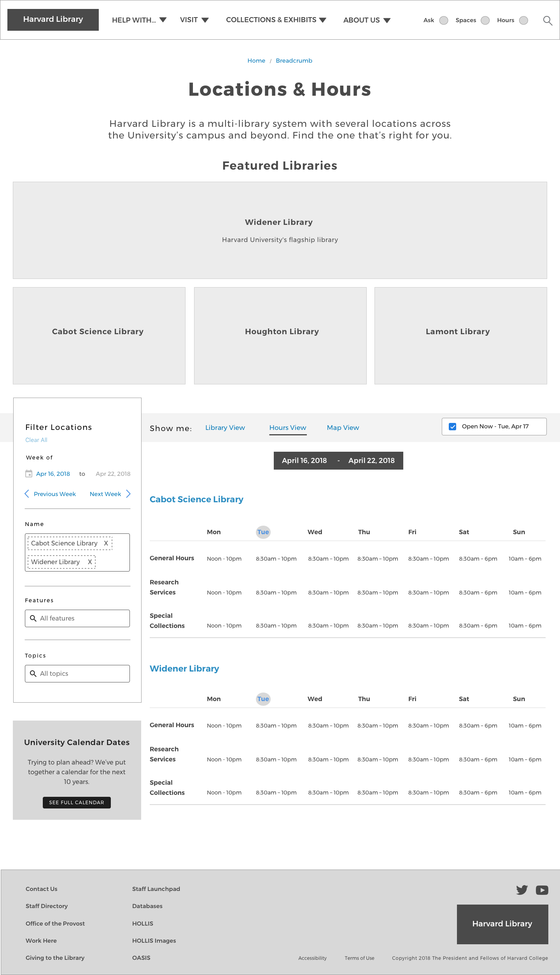Toggle the Open Now checkbox

[x=453, y=426]
